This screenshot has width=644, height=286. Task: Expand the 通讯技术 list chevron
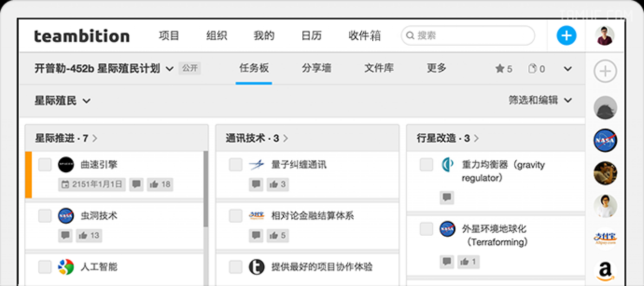pos(286,138)
